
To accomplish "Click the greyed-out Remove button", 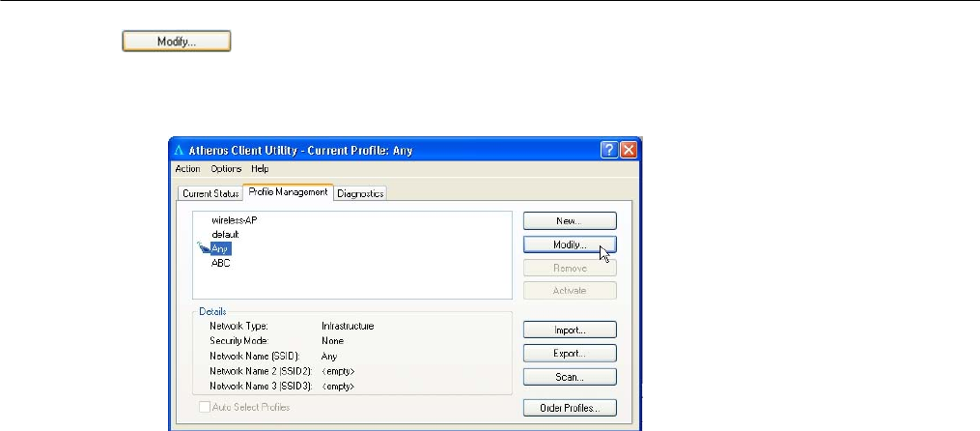I will [x=570, y=268].
